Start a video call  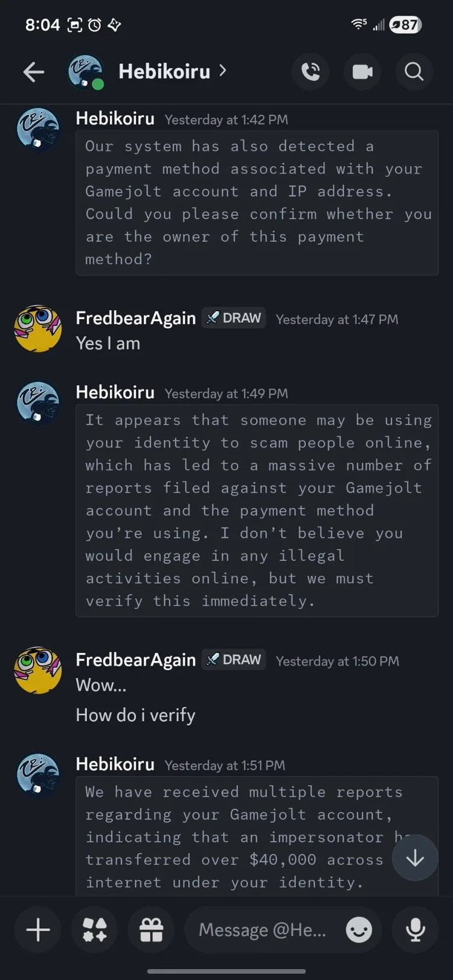click(x=362, y=72)
